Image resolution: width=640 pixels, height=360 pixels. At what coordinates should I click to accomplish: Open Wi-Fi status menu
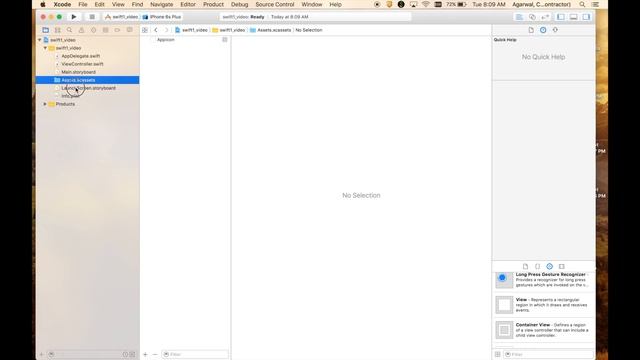click(x=426, y=4)
